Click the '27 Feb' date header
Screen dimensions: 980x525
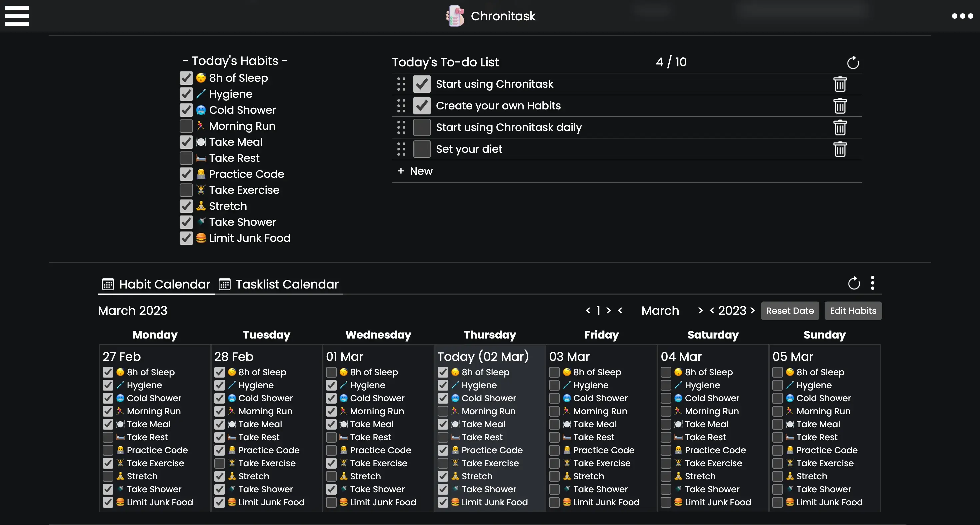click(122, 357)
